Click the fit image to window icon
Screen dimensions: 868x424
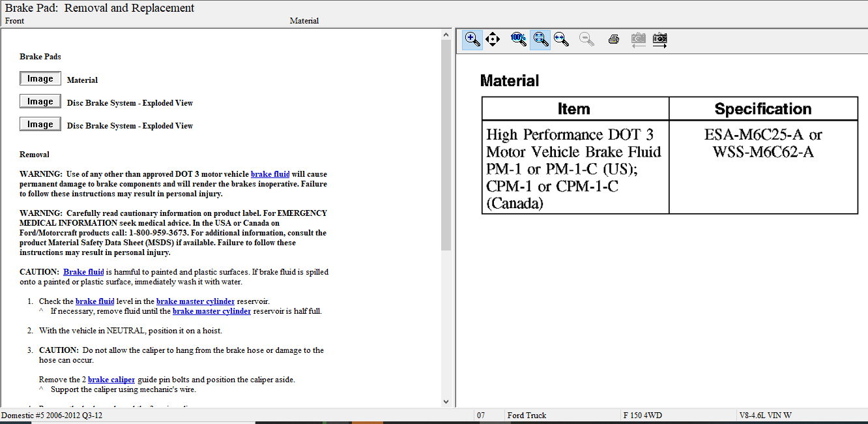(540, 40)
